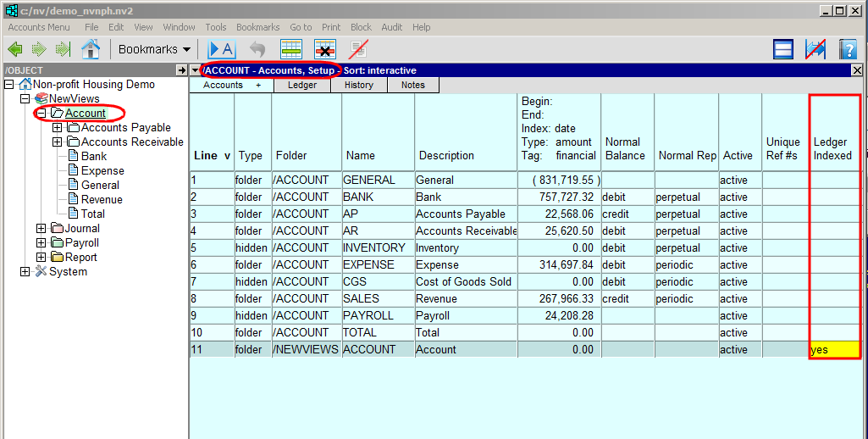Click the home icon in toolbar
This screenshot has height=439, width=868.
pos(91,49)
